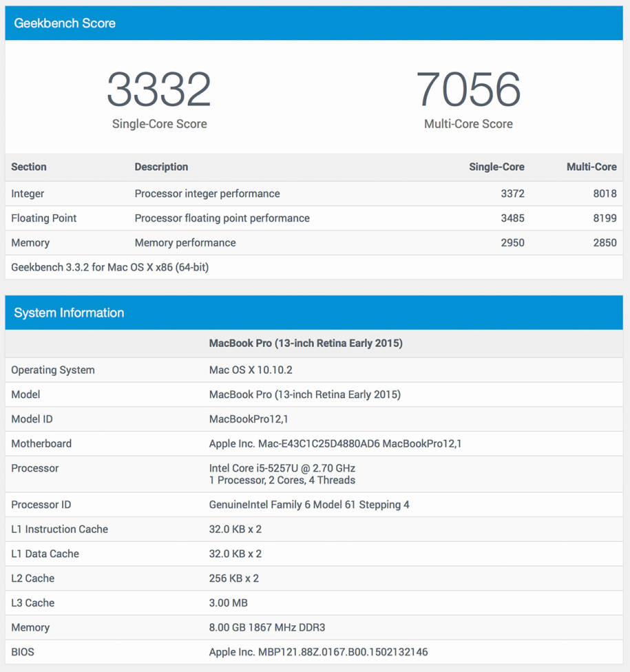Select the Mac OS X 10.10.2 value
Screen dimensions: 630x672
point(251,370)
